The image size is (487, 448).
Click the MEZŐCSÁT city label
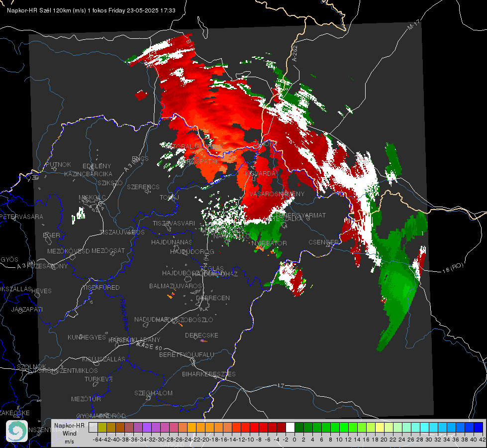point(108,250)
